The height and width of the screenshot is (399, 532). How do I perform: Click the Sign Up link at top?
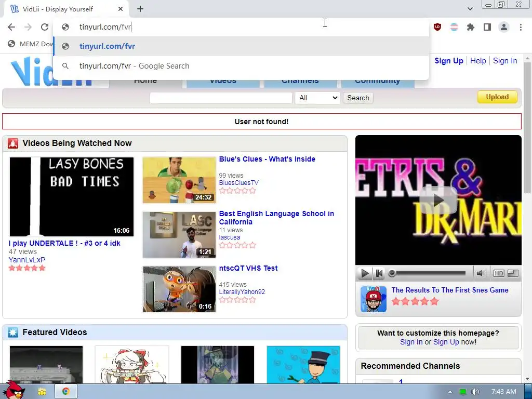(x=448, y=61)
